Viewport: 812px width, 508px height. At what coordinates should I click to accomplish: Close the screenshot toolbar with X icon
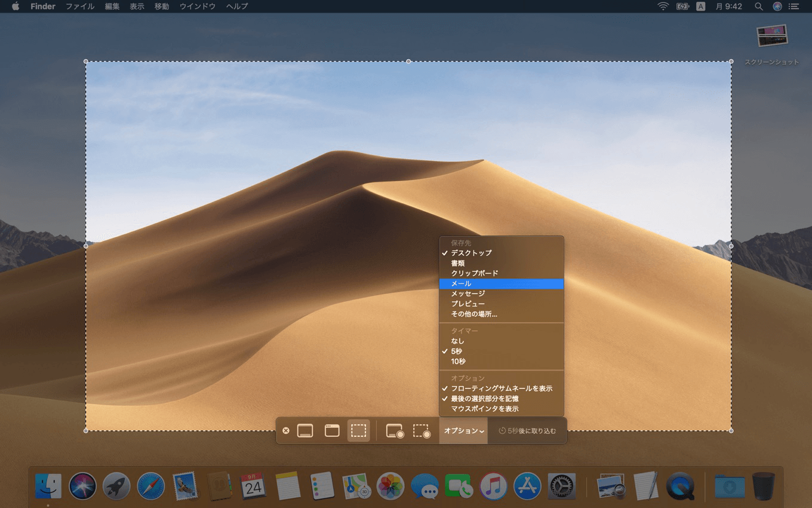click(286, 430)
